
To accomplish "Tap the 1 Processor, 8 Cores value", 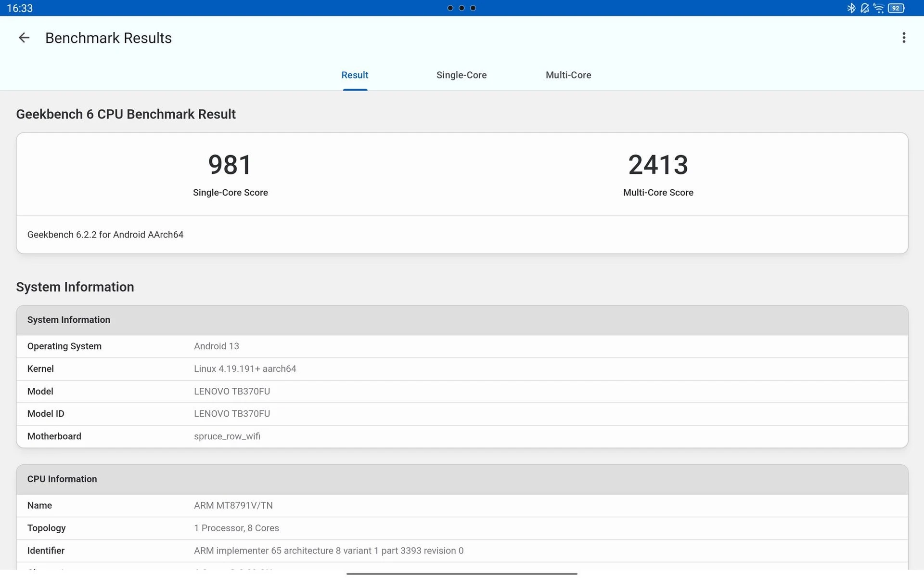I will pos(236,528).
